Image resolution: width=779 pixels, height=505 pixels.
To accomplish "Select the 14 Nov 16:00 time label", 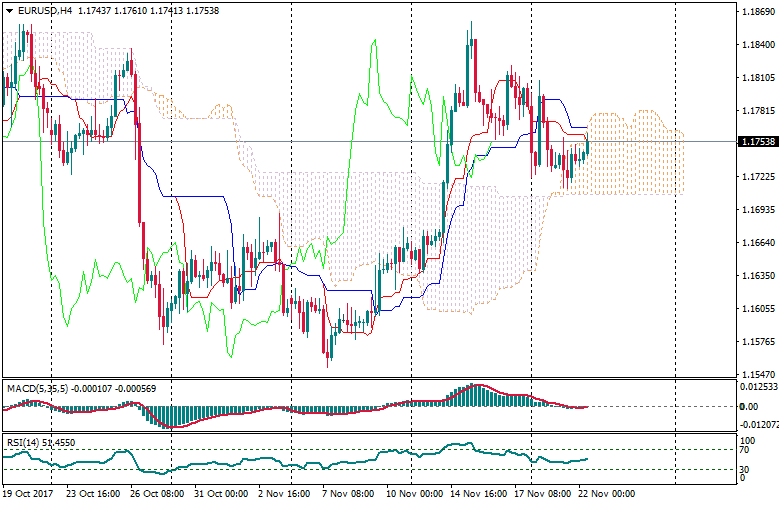I will [480, 493].
